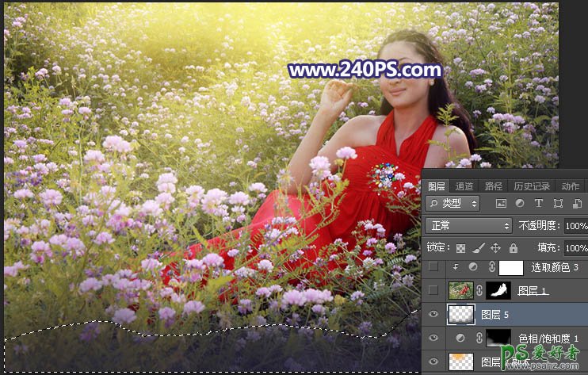The height and width of the screenshot is (375, 588).
Task: Hide the 图层 5 layer
Action: (x=432, y=314)
